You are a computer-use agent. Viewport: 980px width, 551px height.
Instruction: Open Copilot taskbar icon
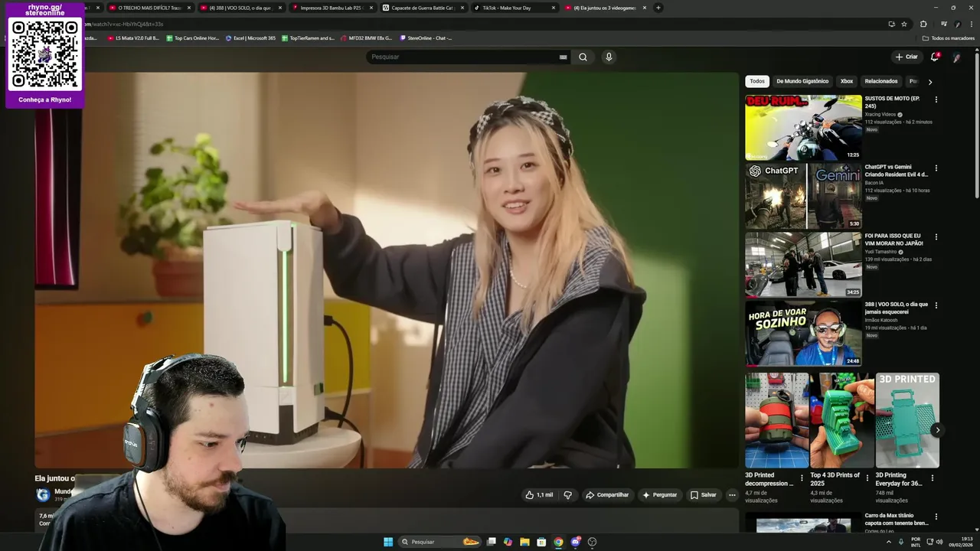tap(508, 542)
